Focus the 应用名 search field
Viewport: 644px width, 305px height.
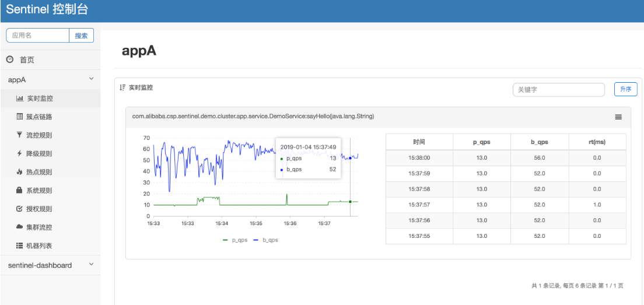coord(38,36)
